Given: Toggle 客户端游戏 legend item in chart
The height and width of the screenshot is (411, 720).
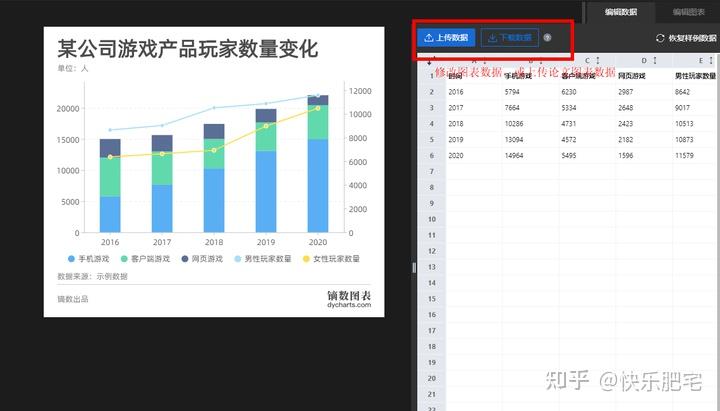Looking at the screenshot, I should 145,259.
